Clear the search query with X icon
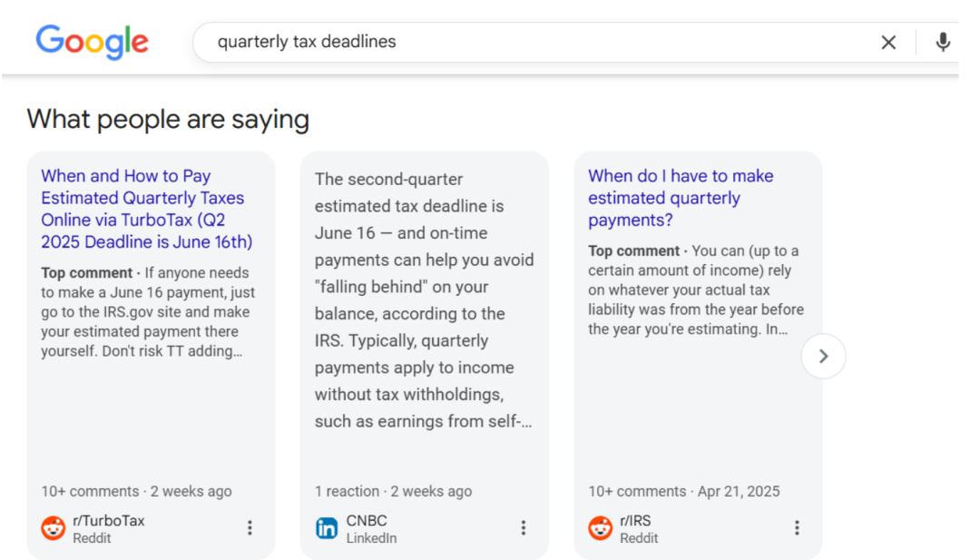Image resolution: width=980 pixels, height=560 pixels. click(888, 43)
